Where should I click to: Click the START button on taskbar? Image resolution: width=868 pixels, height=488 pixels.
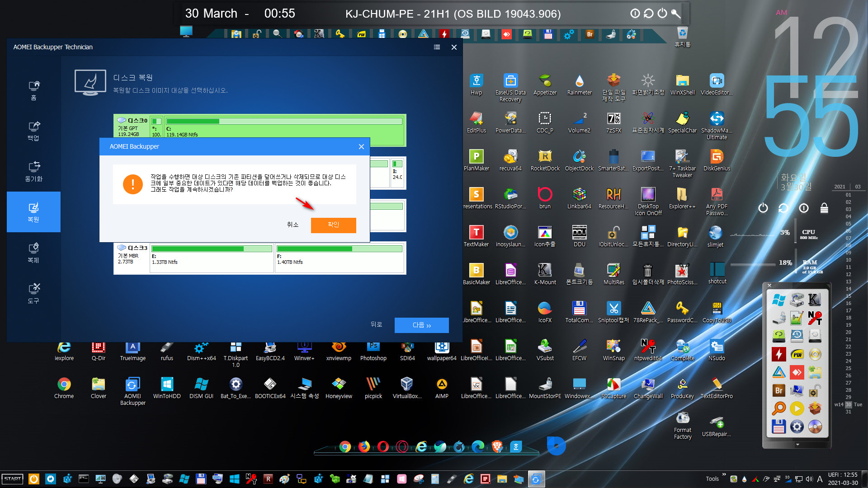13,479
